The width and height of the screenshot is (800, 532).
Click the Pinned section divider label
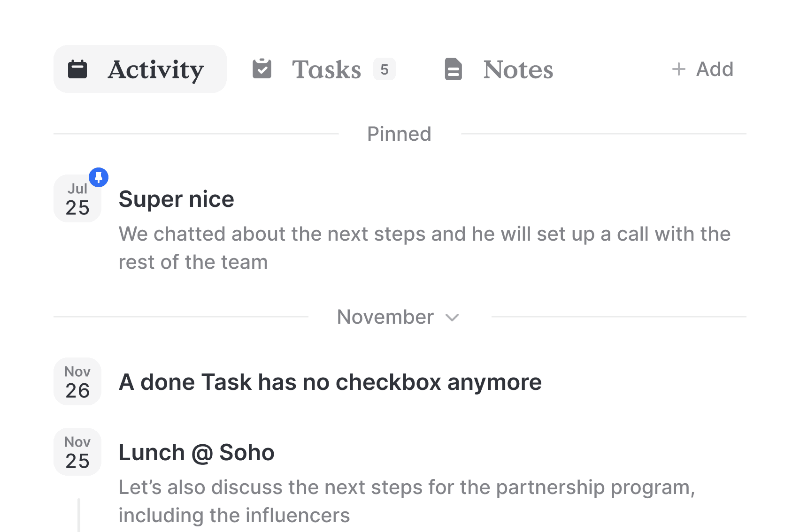tap(399, 134)
